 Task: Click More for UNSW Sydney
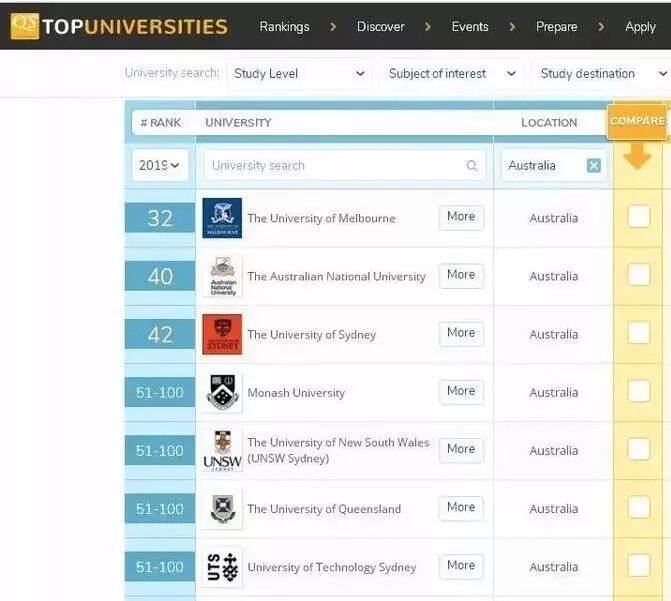[461, 450]
